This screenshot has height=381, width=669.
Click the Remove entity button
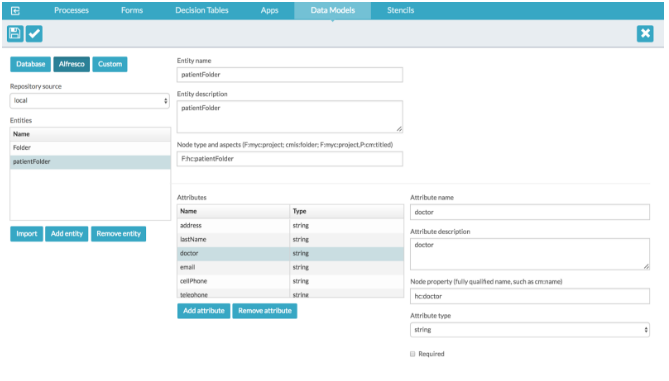(x=118, y=234)
